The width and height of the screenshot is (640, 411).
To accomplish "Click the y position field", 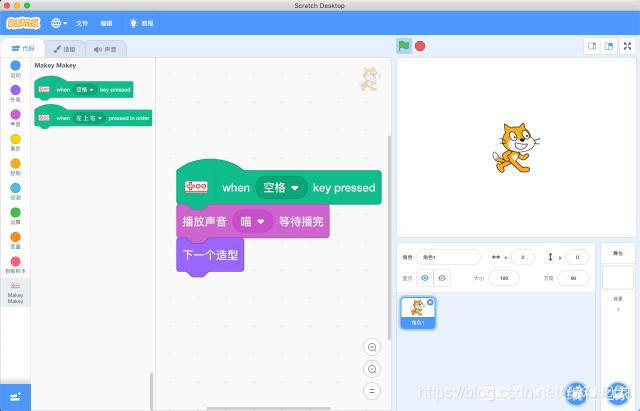I will pos(577,257).
